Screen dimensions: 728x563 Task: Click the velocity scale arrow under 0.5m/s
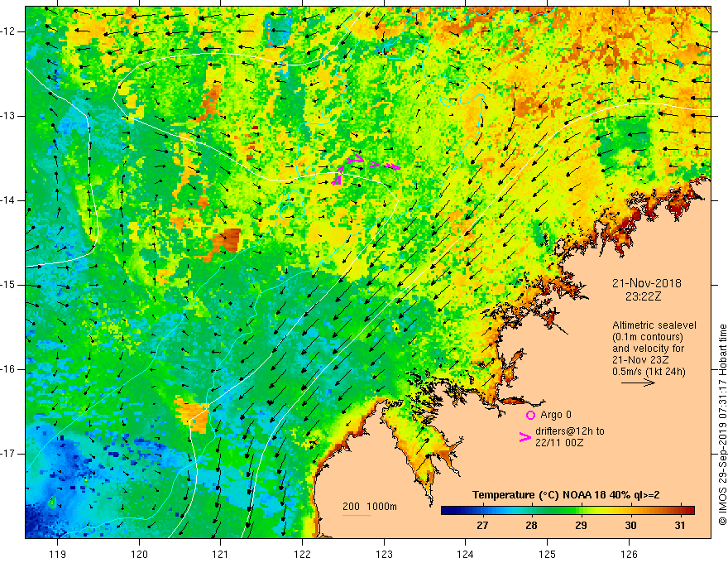point(638,383)
